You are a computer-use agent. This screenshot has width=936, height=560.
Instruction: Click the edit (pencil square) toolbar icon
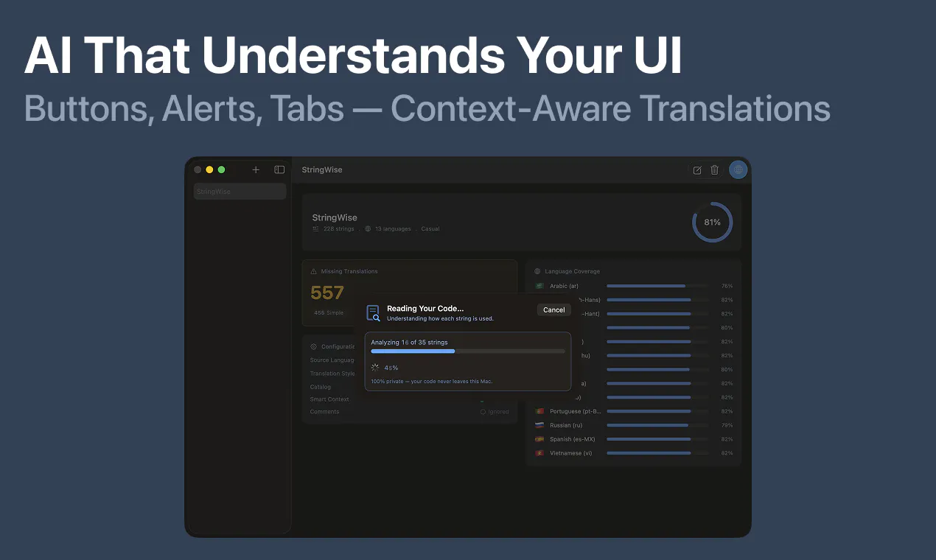coord(697,170)
